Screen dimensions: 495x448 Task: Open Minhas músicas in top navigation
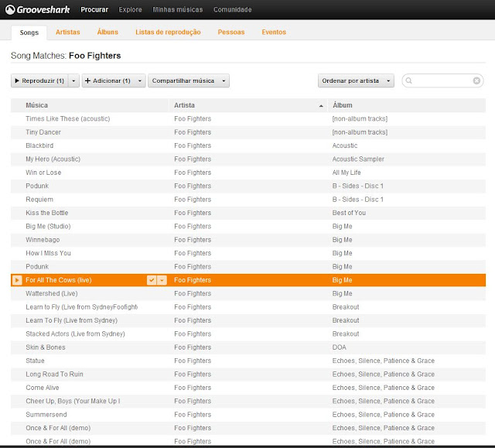[178, 9]
